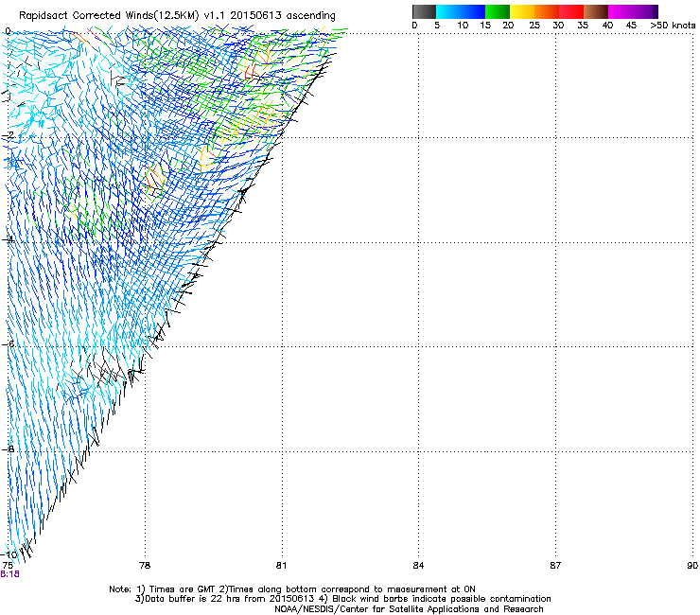The height and width of the screenshot is (615, 700).
Task: Click the legend label '10'
Action: (463, 25)
